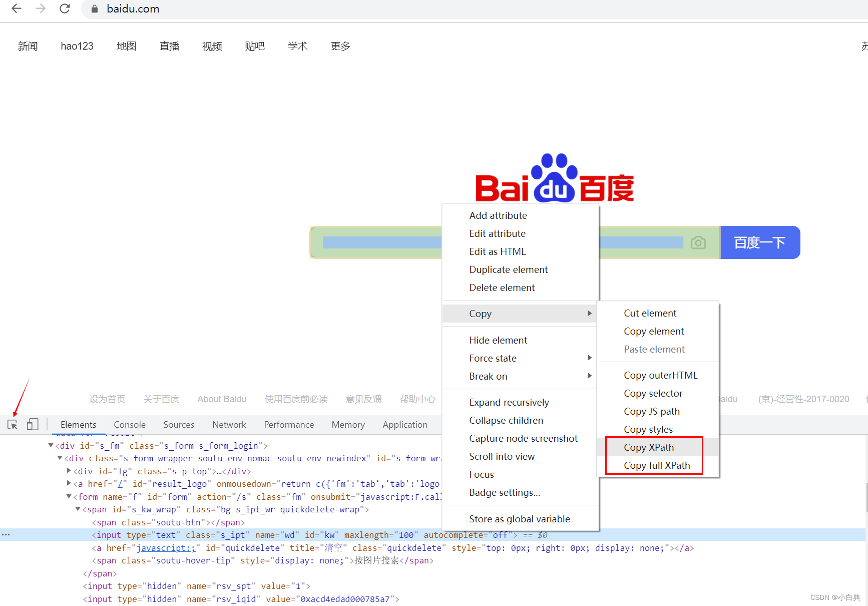Click the browser back arrow
This screenshot has height=606, width=868.
(17, 9)
